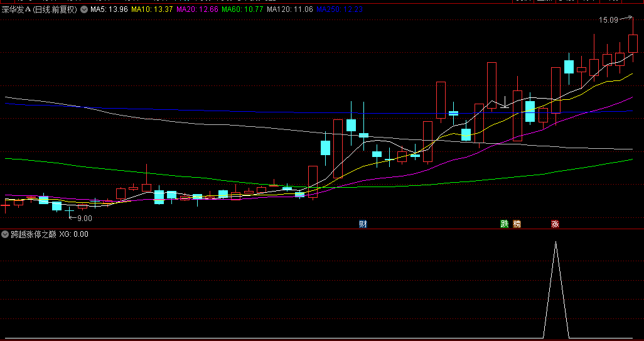Click the 跨越涨停之巅 indicator name
The width and height of the screenshot is (644, 341).
[33, 234]
